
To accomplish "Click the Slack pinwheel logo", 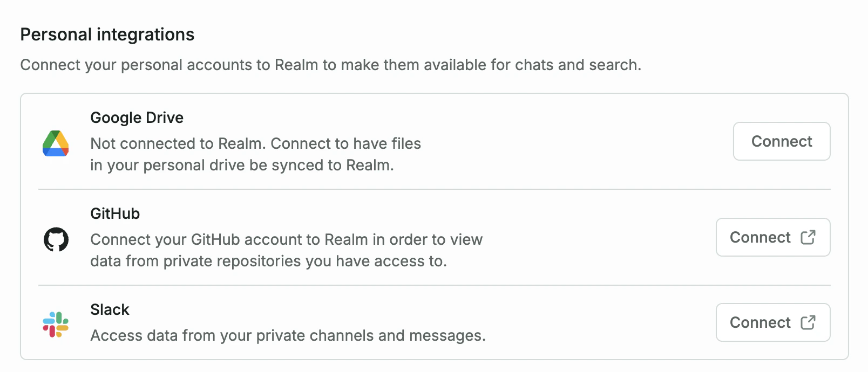I will (56, 323).
